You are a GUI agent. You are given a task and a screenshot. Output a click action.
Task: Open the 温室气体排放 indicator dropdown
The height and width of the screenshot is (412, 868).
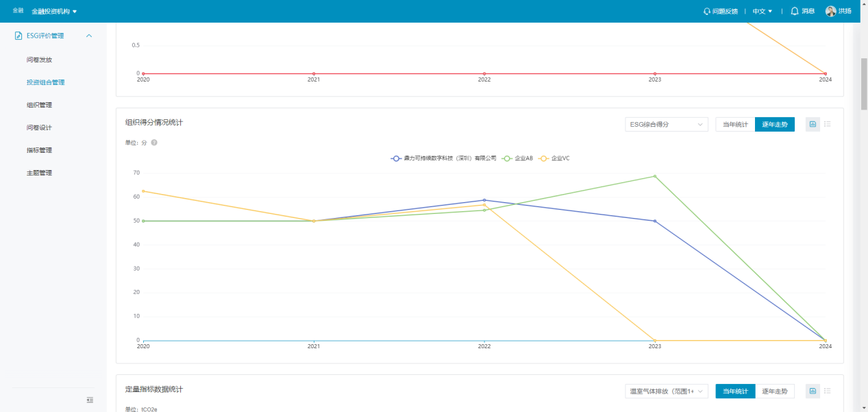pyautogui.click(x=667, y=391)
